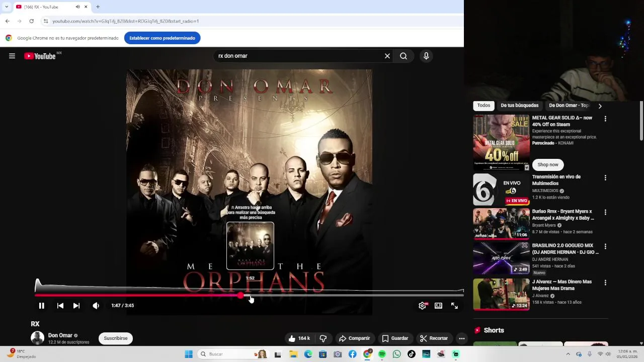This screenshot has height=362, width=644.
Task: Skip to the next video
Action: click(x=76, y=305)
